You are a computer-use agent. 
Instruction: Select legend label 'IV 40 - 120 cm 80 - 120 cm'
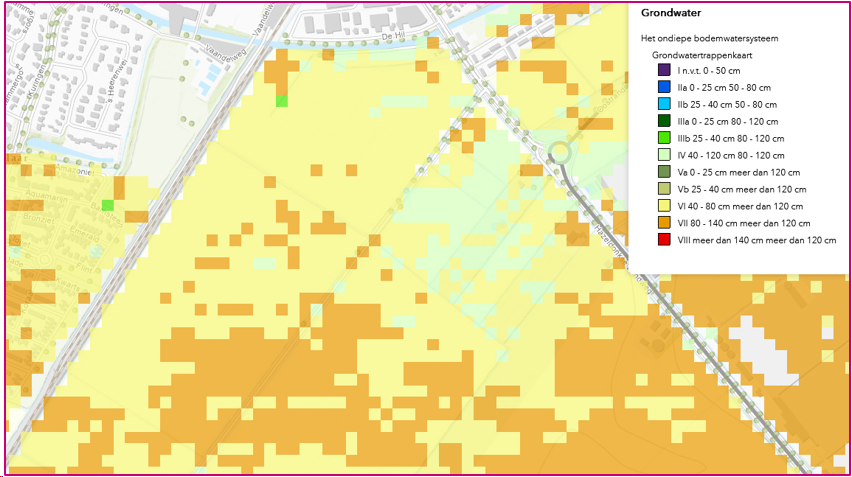(731, 155)
